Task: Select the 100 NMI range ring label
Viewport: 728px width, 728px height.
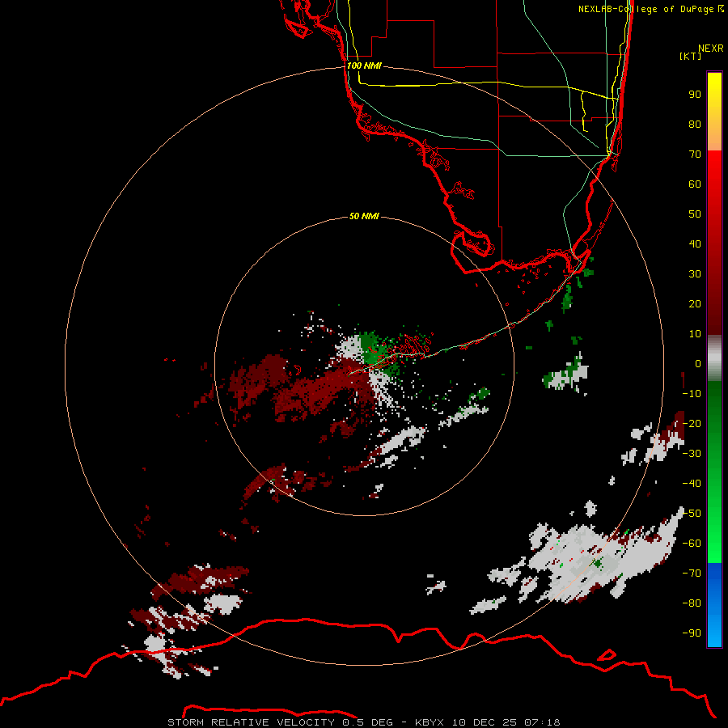Action: [x=364, y=66]
